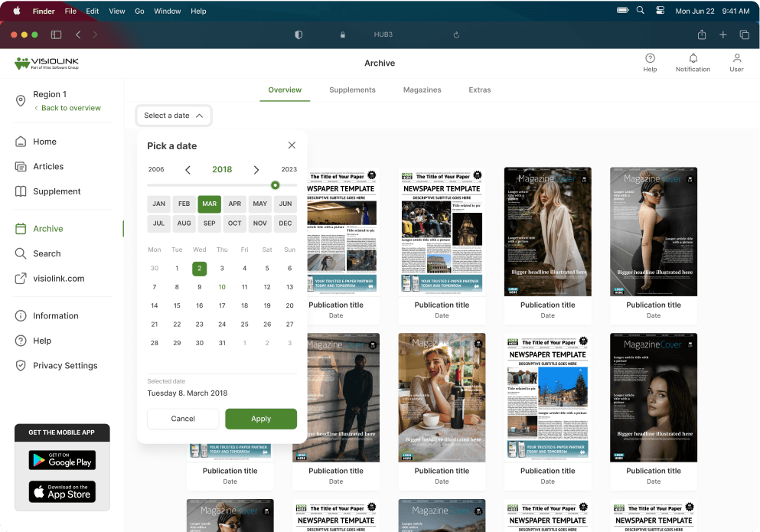Download on the App Store badge

point(62,491)
